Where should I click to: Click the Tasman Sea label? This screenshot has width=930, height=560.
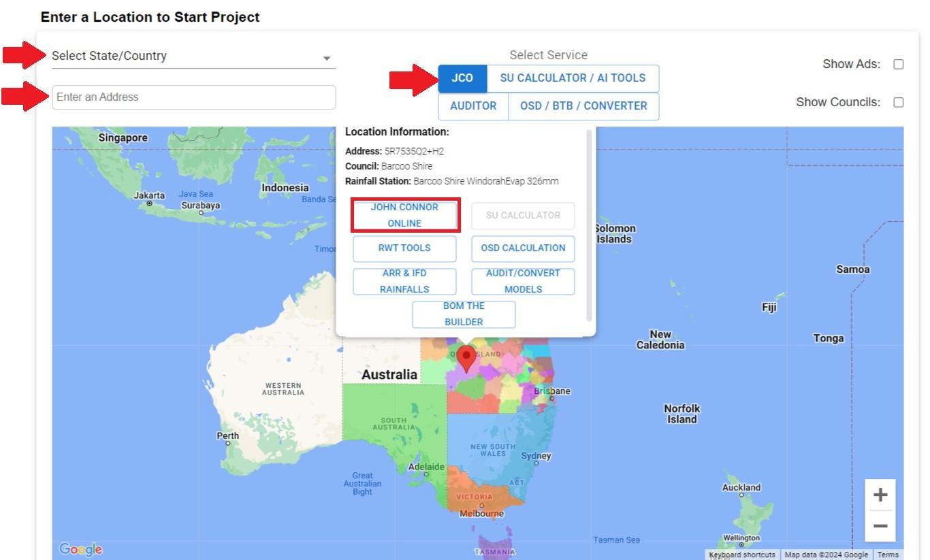pos(617,540)
